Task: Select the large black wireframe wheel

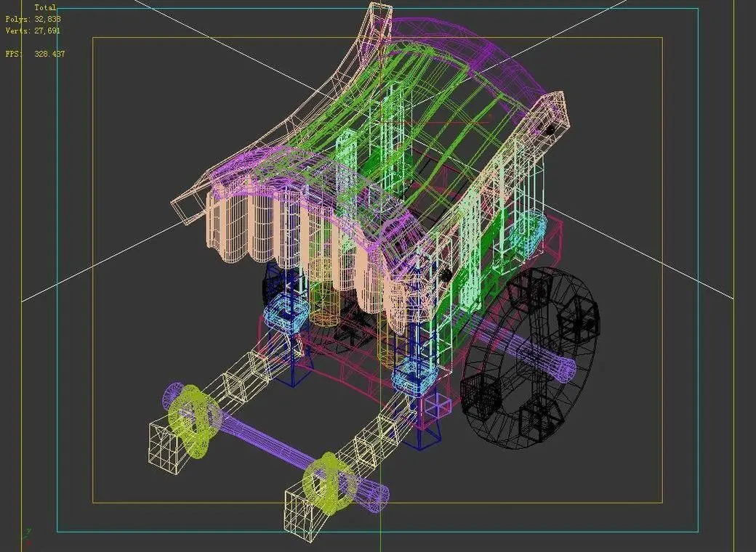Action: (529, 357)
